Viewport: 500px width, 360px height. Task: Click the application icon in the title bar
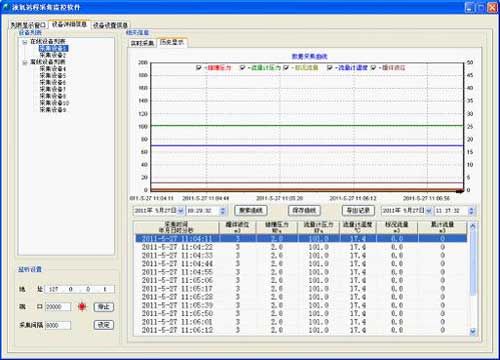(x=6, y=7)
